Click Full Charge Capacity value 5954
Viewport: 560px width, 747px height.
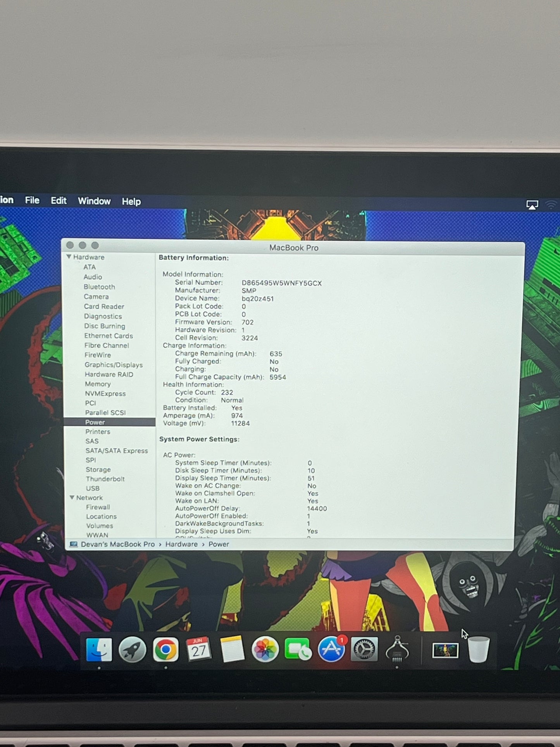[278, 377]
